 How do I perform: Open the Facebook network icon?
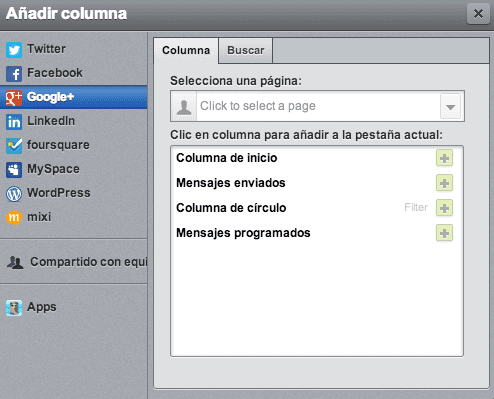[x=14, y=74]
